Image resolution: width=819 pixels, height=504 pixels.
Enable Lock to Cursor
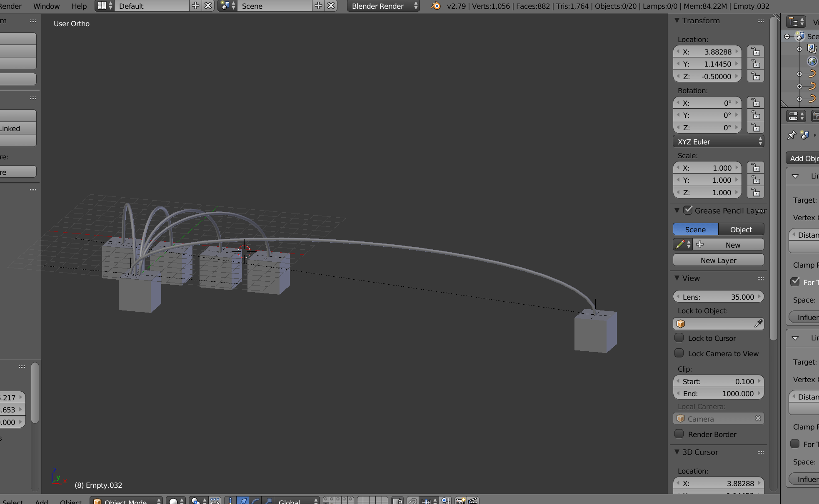click(x=679, y=338)
